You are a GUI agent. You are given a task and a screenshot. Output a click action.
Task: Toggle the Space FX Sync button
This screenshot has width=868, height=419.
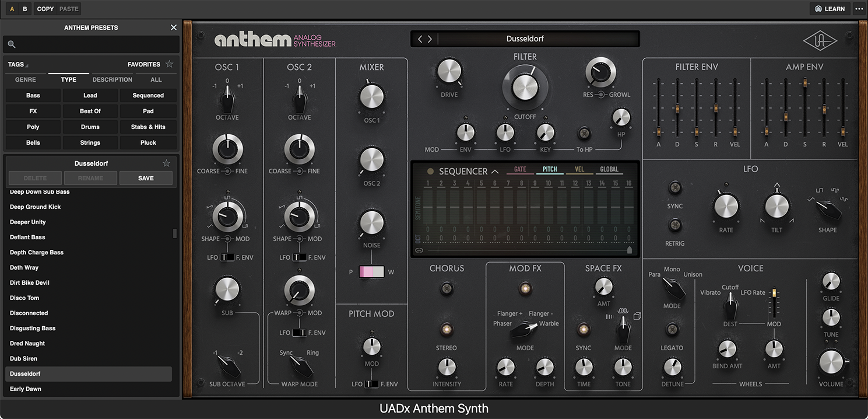coord(583,330)
